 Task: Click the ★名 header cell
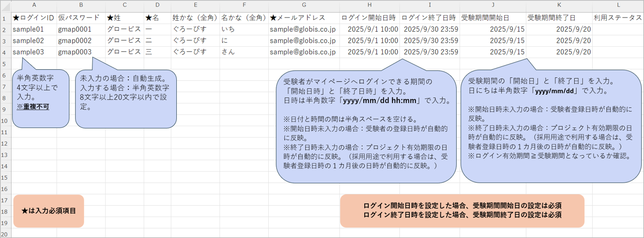click(x=157, y=18)
